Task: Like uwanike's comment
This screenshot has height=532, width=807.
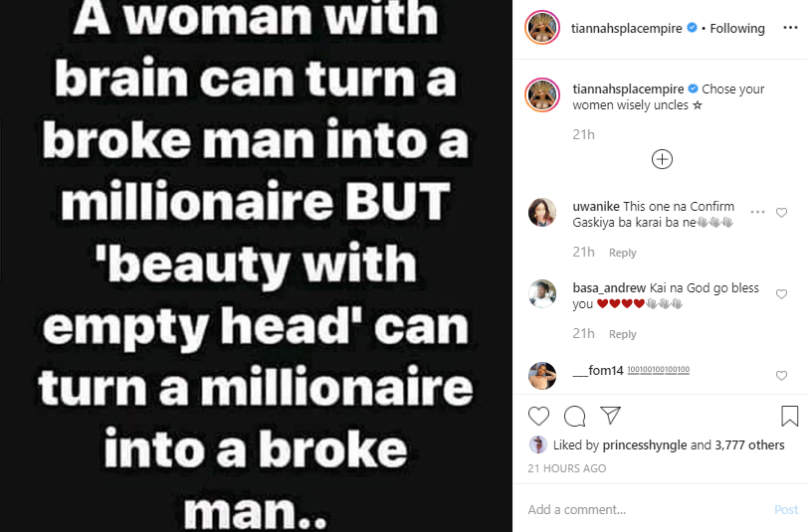Action: [x=781, y=213]
